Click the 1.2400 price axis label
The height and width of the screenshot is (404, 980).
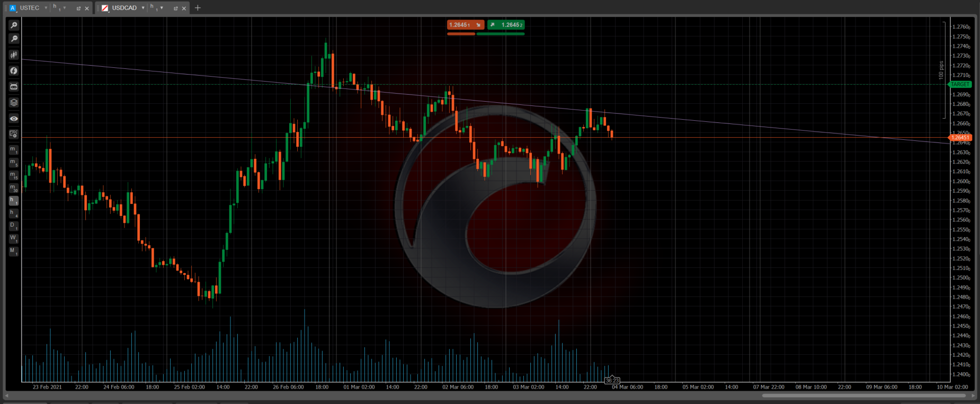961,374
